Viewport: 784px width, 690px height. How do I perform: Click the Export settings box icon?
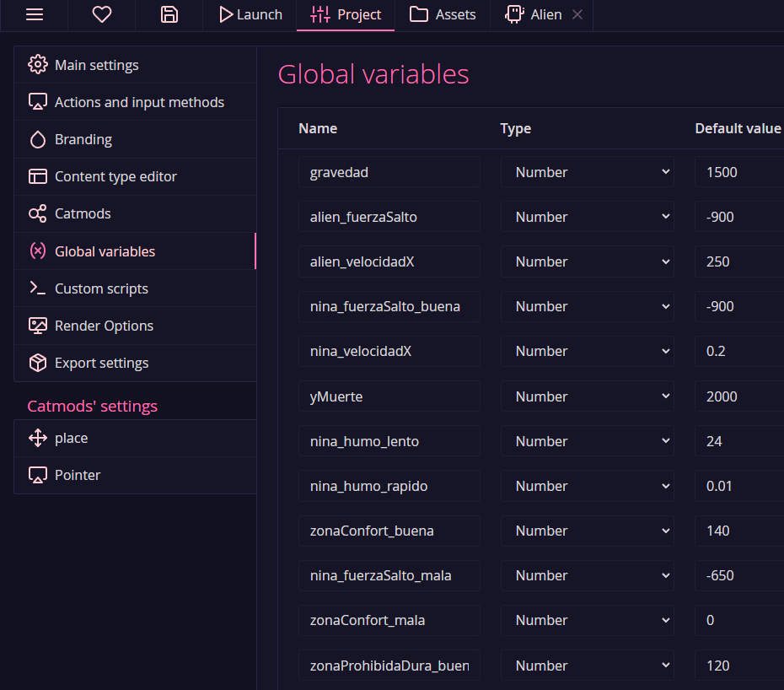click(37, 364)
